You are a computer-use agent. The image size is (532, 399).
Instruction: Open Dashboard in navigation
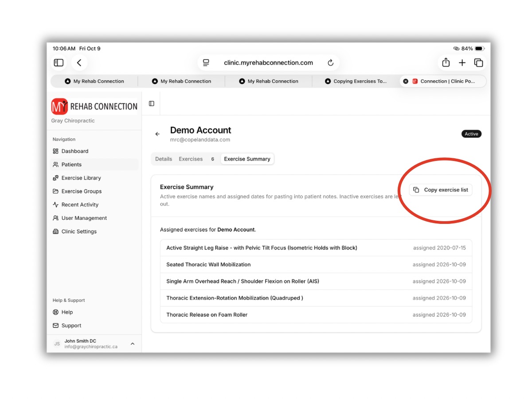[94, 151]
